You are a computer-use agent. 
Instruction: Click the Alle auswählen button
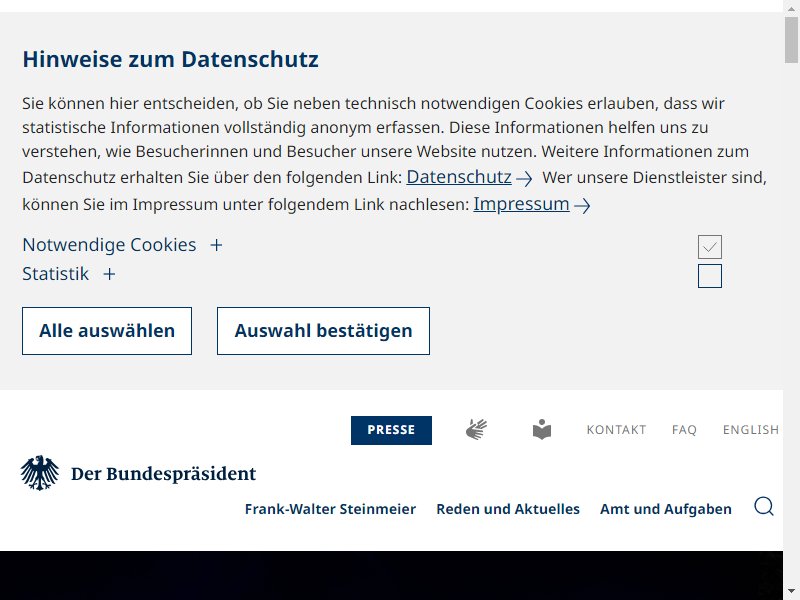107,331
